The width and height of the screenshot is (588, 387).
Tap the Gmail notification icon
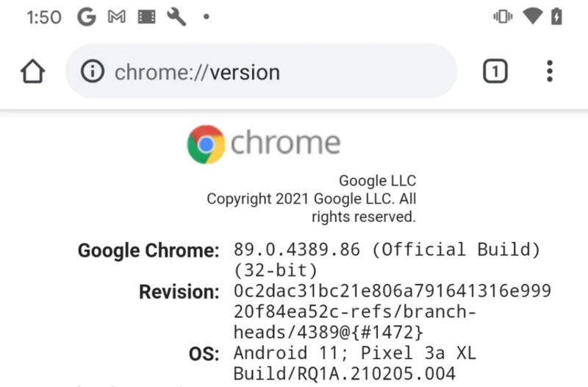[x=117, y=17]
